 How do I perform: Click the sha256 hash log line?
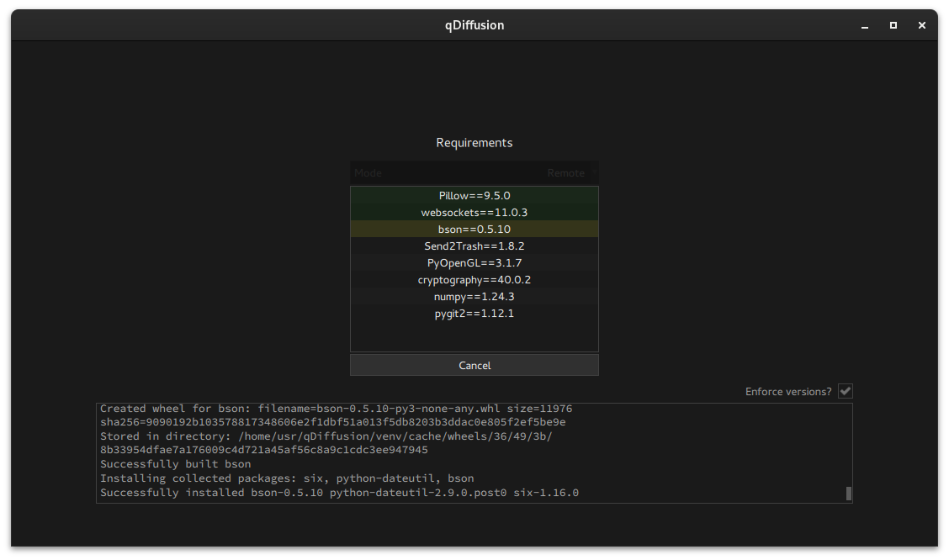(333, 422)
